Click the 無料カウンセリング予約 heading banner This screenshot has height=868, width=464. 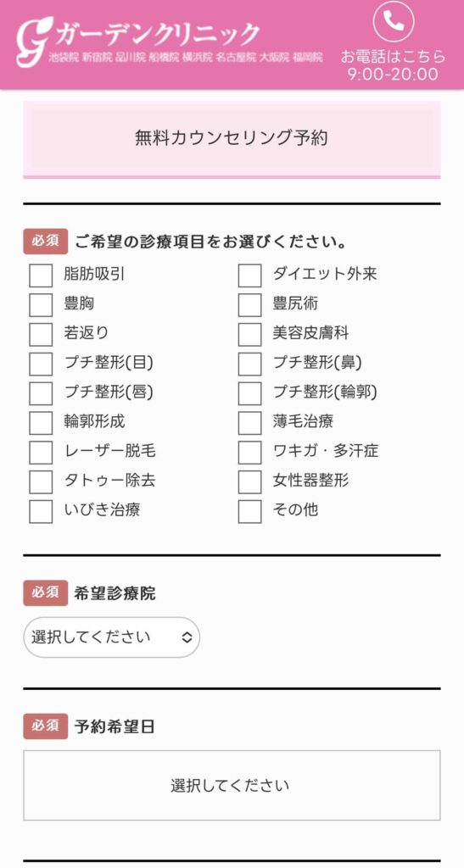pos(232,138)
